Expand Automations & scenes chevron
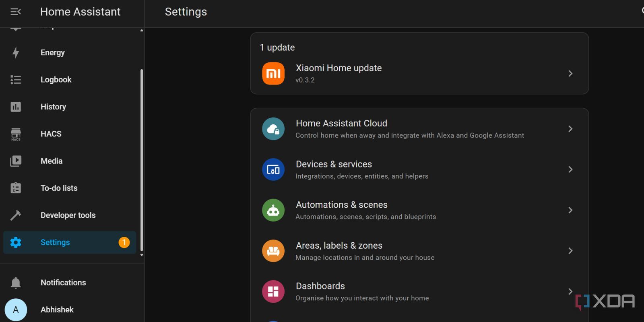Viewport: 644px width, 322px height. 570,210
